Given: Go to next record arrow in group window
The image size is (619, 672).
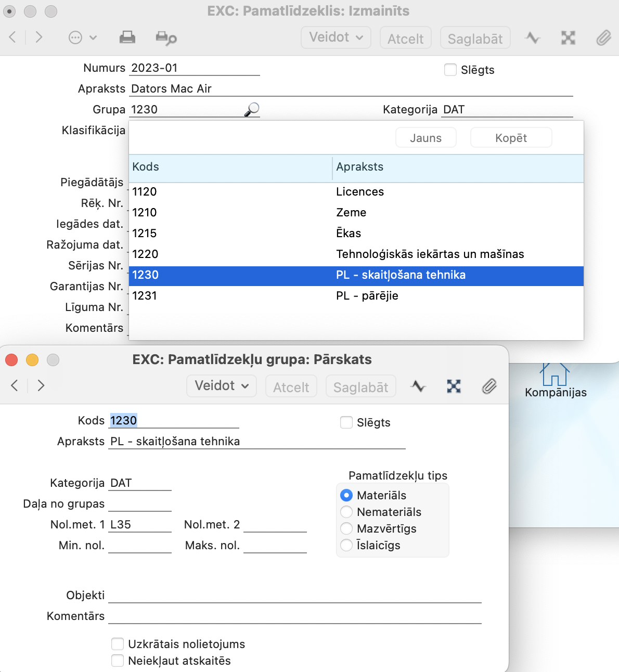Looking at the screenshot, I should [x=41, y=385].
